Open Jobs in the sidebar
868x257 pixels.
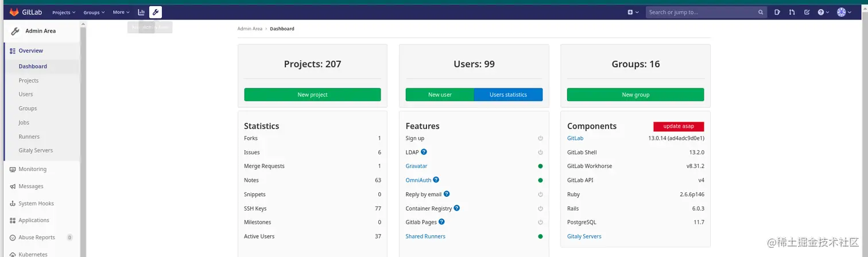click(24, 122)
